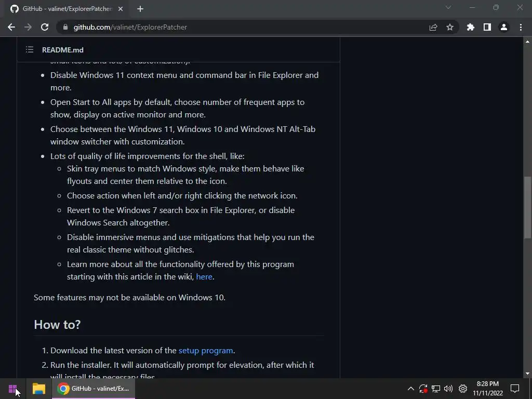Expand the hidden system tray icons
Screen dimensions: 532x399
click(x=410, y=389)
